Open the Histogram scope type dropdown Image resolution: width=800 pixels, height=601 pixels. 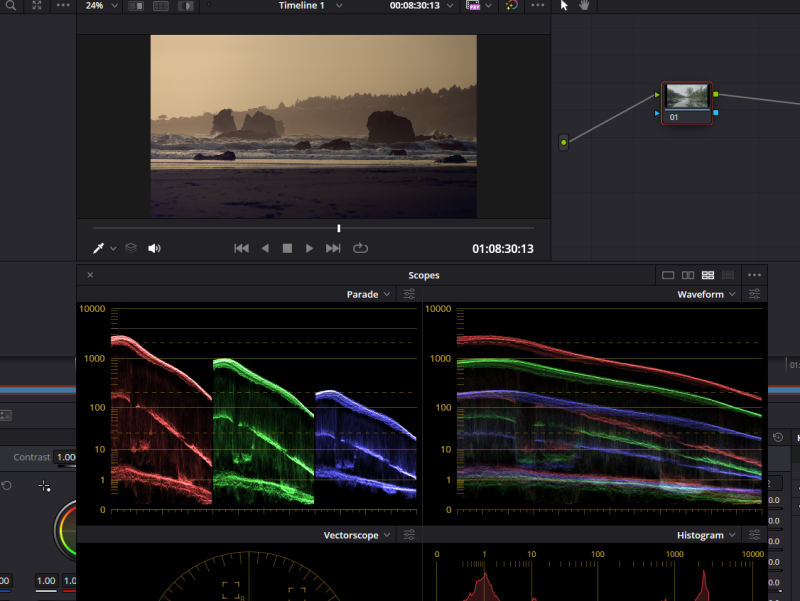click(x=706, y=535)
